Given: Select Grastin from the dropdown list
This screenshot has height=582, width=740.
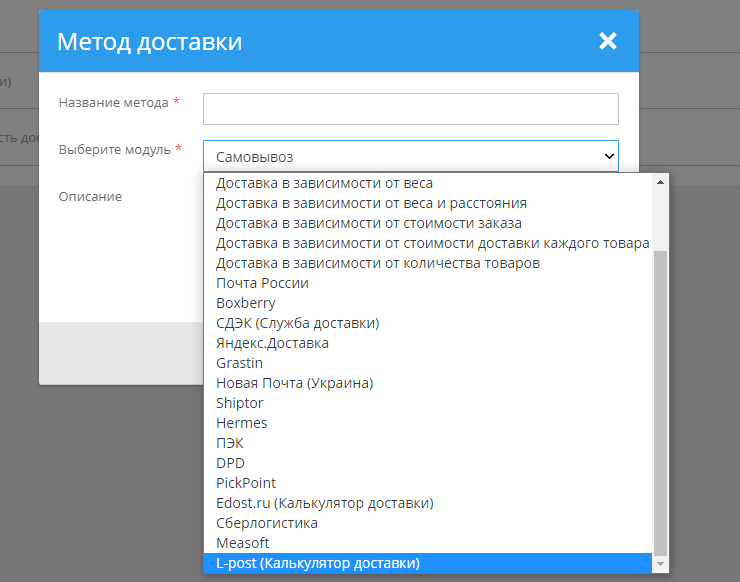Looking at the screenshot, I should (240, 363).
